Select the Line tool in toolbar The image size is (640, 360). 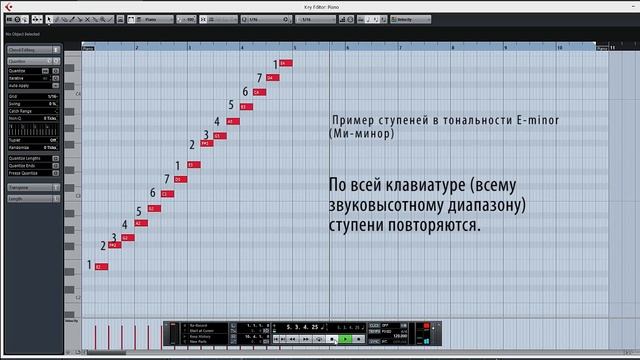(x=110, y=19)
